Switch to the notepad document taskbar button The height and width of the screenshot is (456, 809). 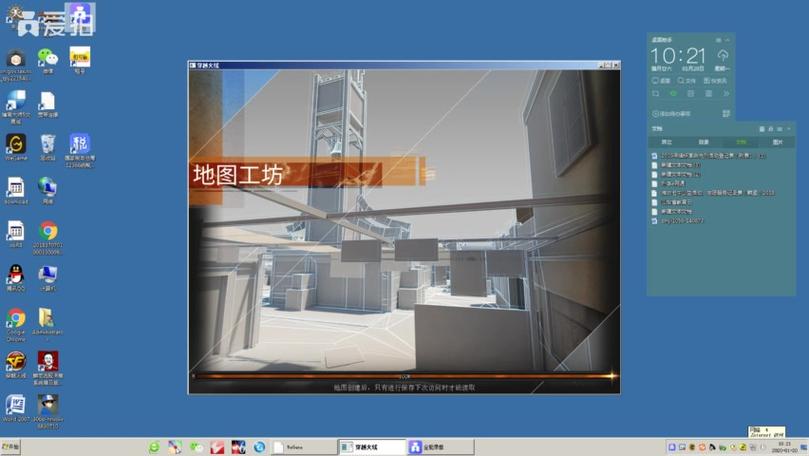point(303,447)
